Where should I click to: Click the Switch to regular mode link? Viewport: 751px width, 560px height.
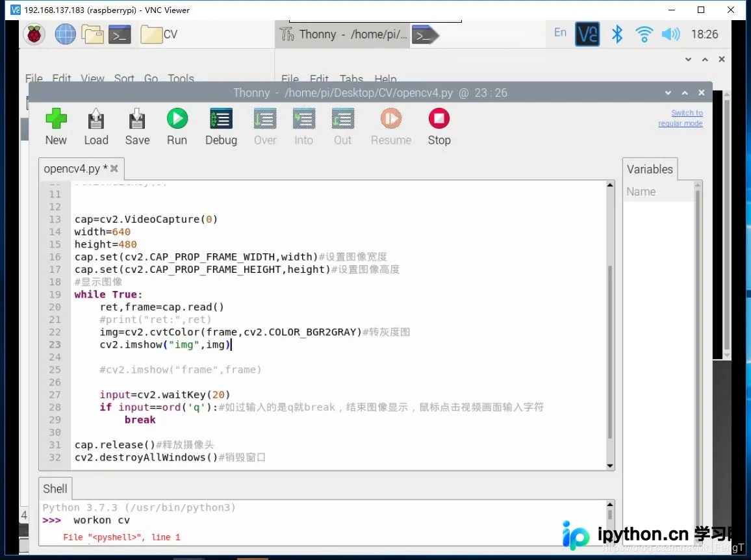pos(681,118)
